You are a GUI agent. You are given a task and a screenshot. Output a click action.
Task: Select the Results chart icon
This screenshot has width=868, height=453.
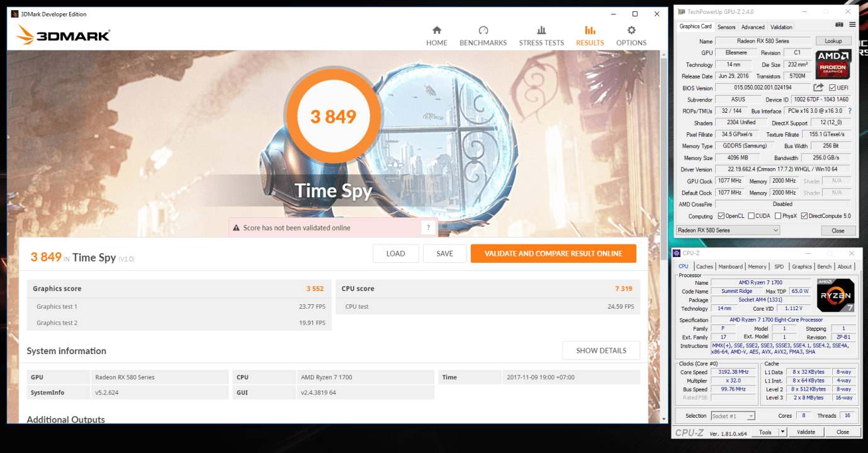tap(590, 30)
